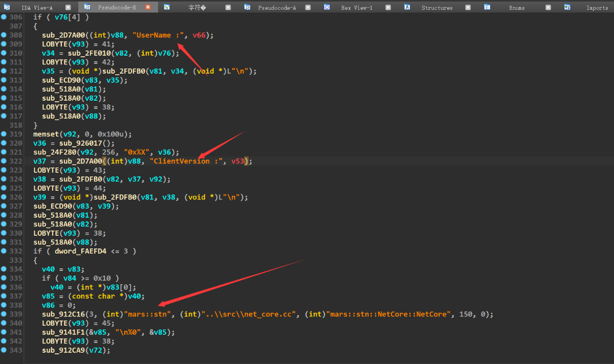Select the "..\\src\\net_core.cc" path string
The width and height of the screenshot is (614, 364).
[249, 314]
